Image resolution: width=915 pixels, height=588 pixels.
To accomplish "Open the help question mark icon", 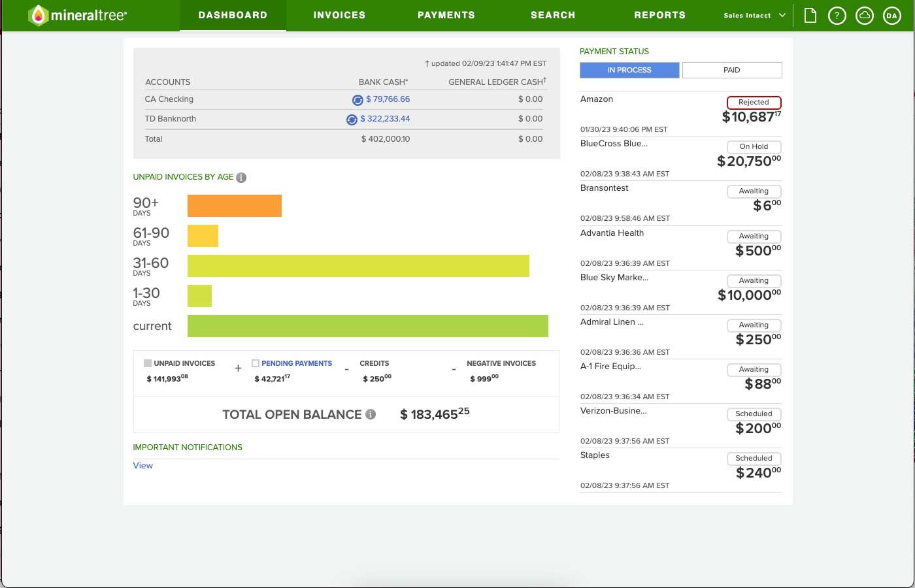I will pyautogui.click(x=837, y=16).
